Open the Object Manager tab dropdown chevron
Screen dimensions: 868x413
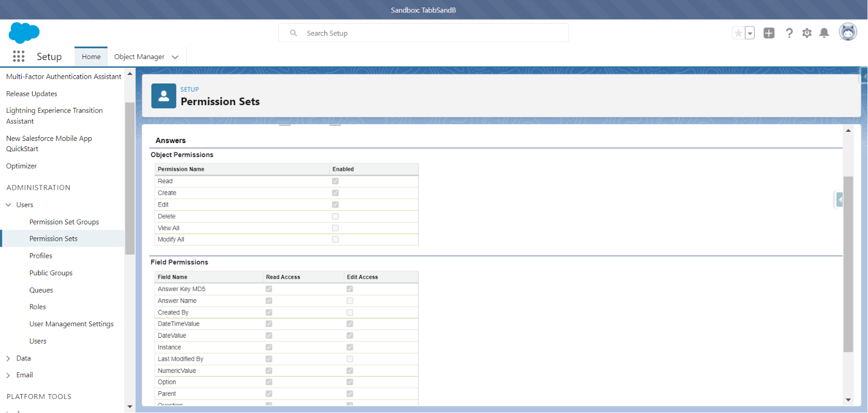point(175,57)
